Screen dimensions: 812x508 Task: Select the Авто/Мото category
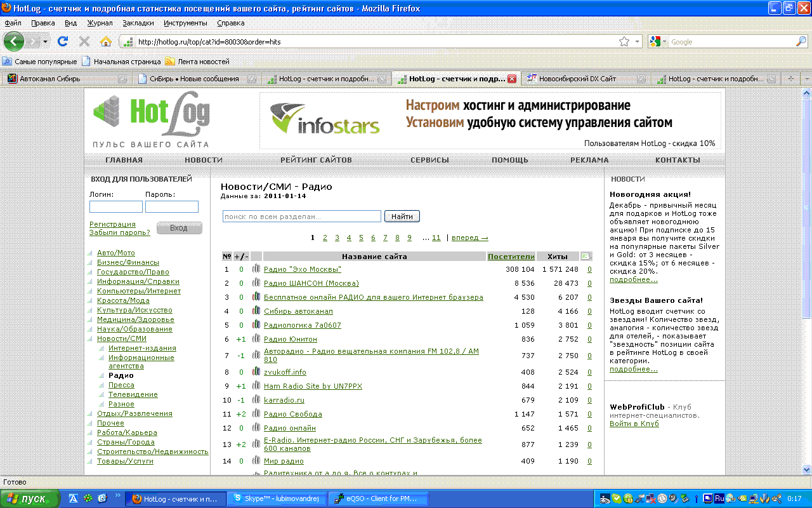point(115,253)
